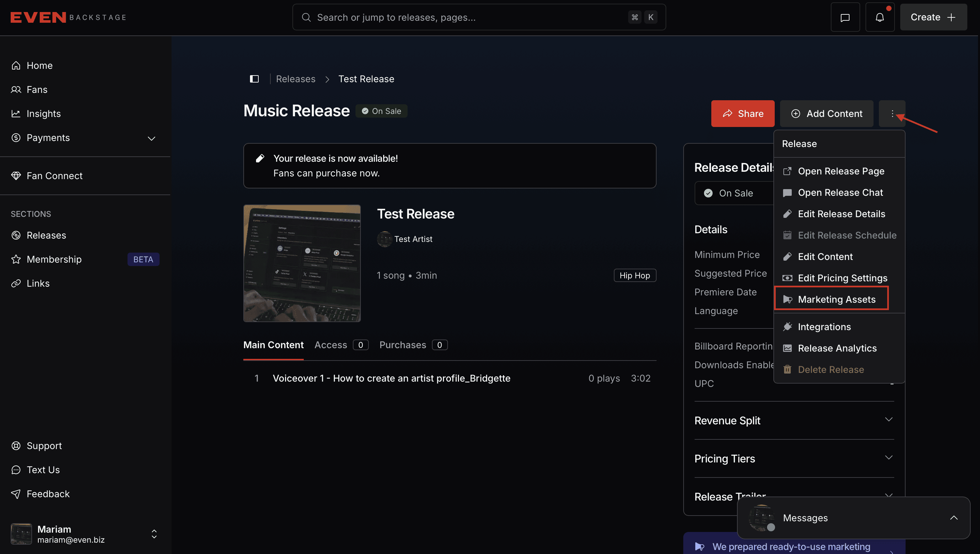Image resolution: width=980 pixels, height=554 pixels.
Task: Expand the Revenue Split section
Action: point(794,420)
